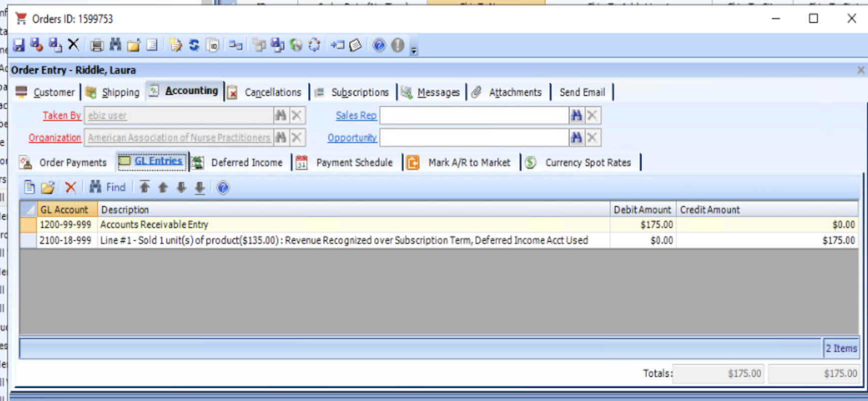Click the Organization link label

click(x=55, y=137)
